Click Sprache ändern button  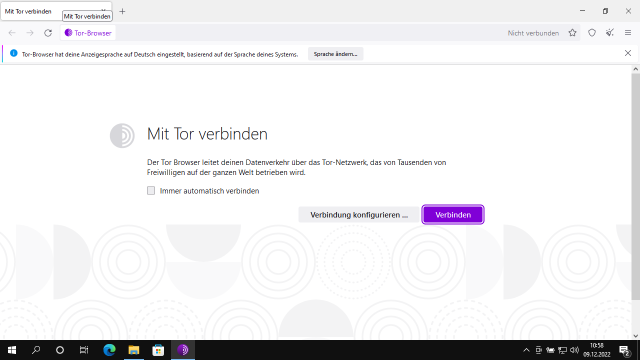click(x=336, y=54)
